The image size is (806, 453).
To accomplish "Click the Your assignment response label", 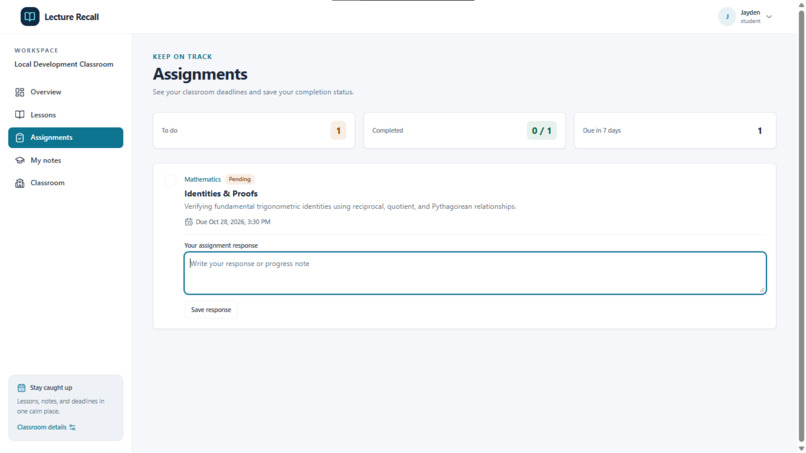I will [x=221, y=246].
